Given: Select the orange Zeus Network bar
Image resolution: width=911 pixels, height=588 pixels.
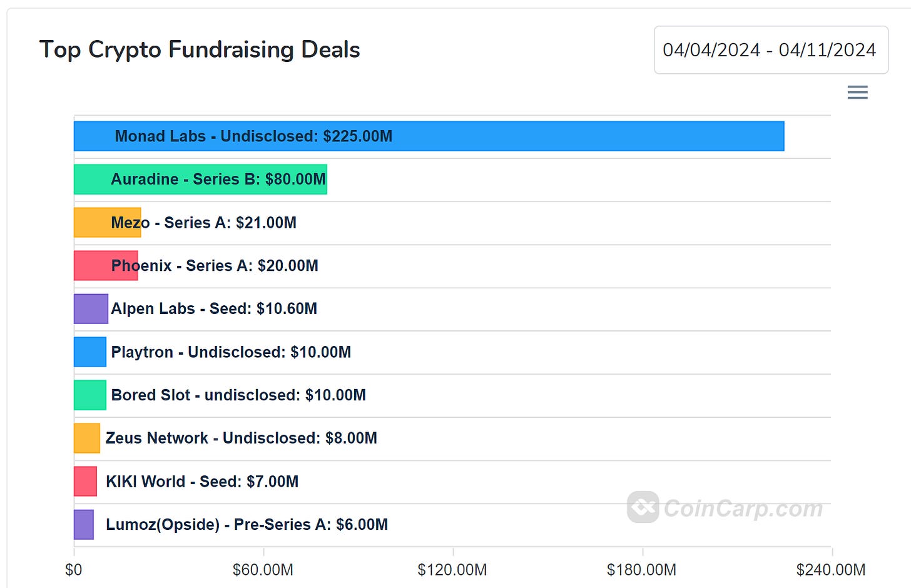Looking at the screenshot, I should [87, 438].
